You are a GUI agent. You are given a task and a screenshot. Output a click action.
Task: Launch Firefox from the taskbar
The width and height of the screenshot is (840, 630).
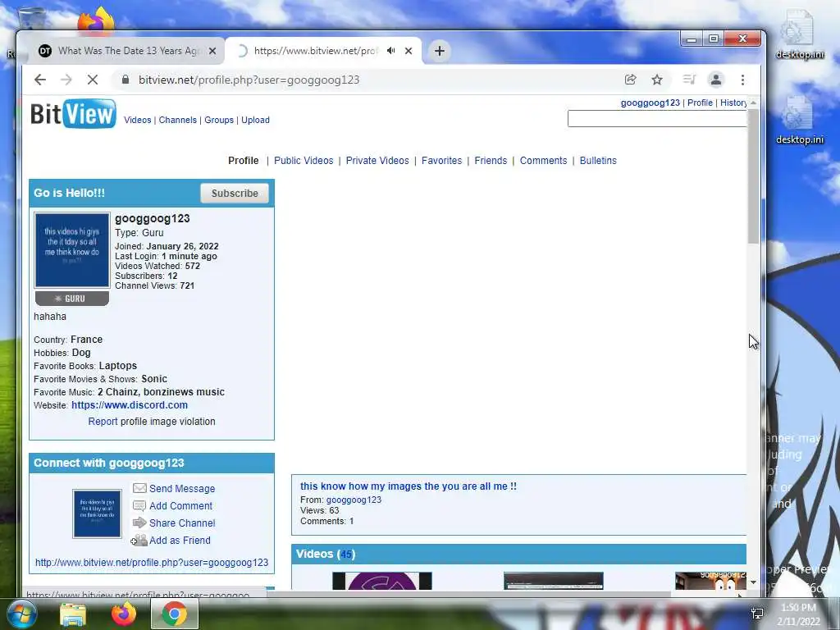[x=124, y=614]
